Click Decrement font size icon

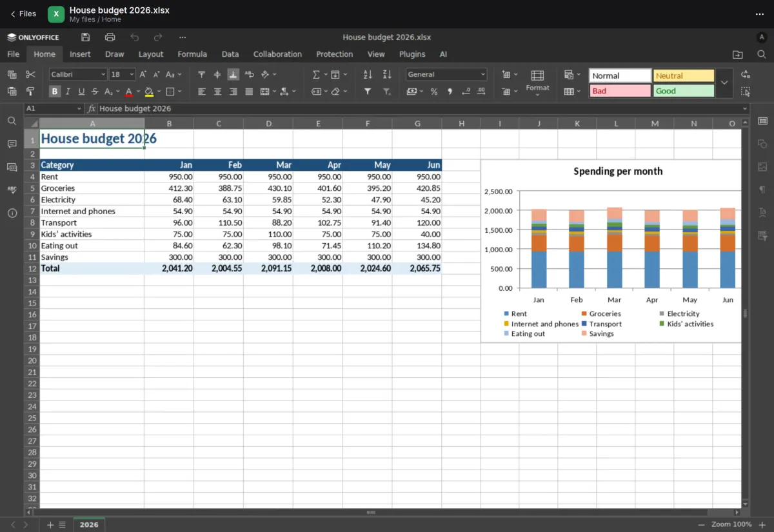point(157,75)
